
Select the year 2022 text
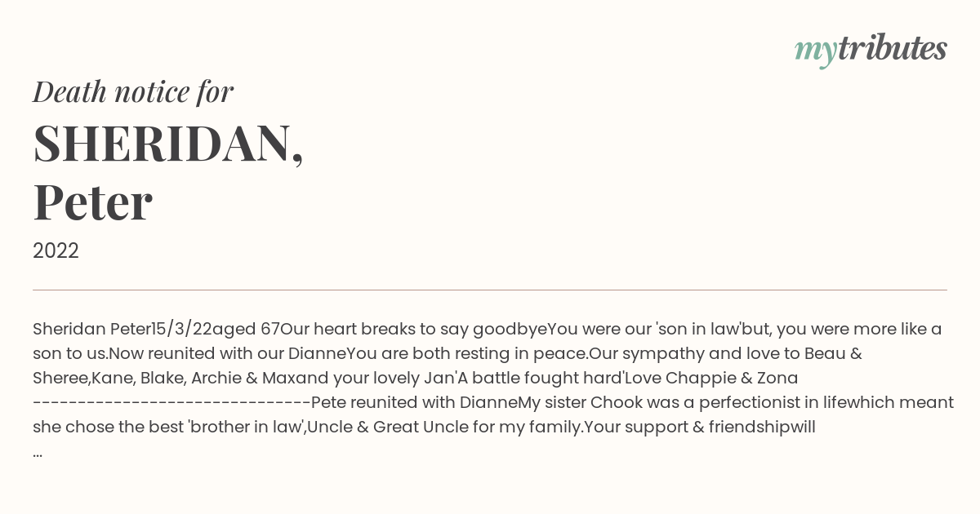point(56,251)
